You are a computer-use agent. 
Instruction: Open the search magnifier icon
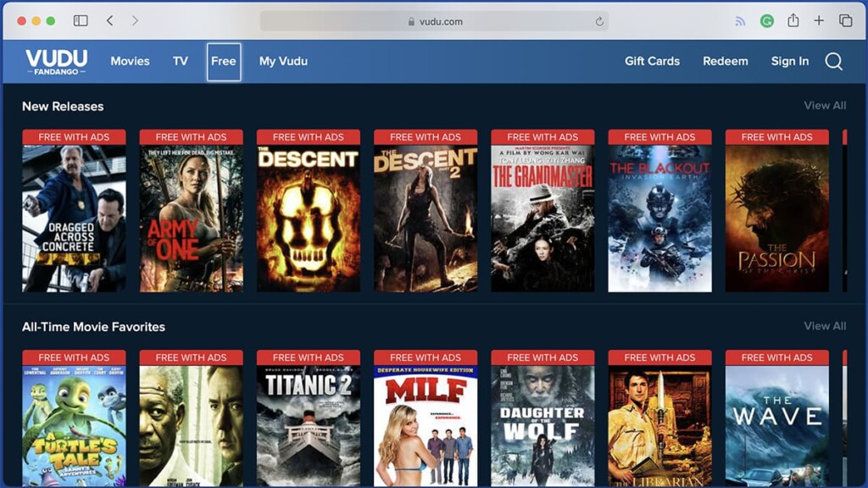(834, 61)
